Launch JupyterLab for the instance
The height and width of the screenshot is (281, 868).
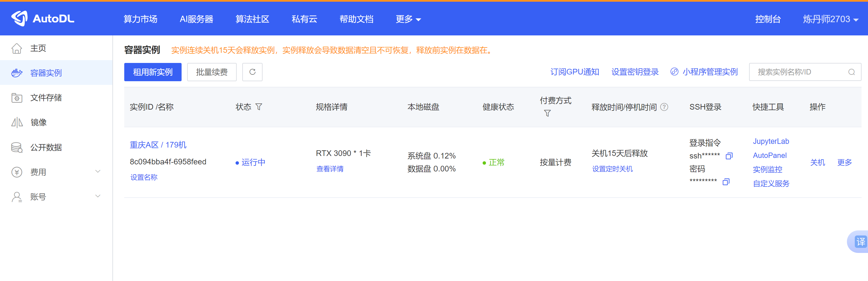771,141
